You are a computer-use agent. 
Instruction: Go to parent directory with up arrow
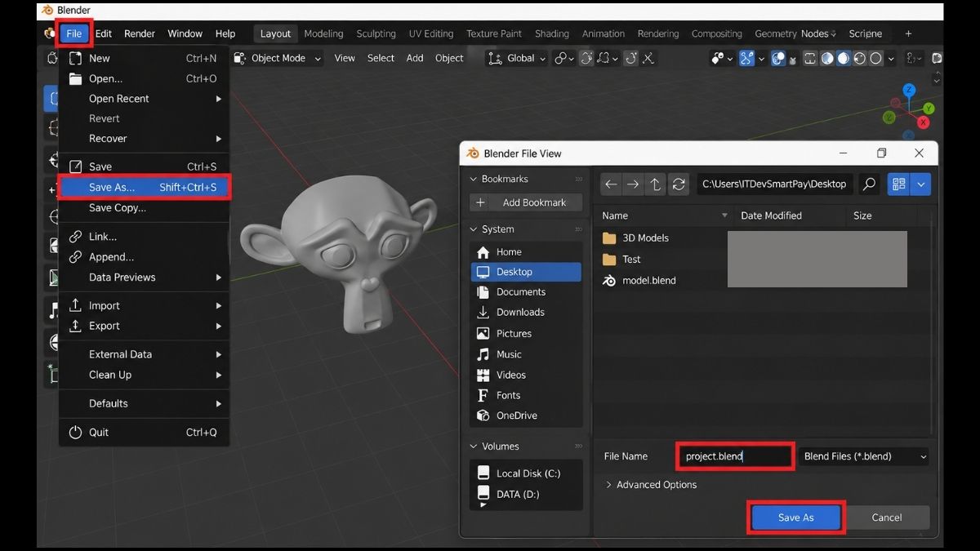coord(656,184)
